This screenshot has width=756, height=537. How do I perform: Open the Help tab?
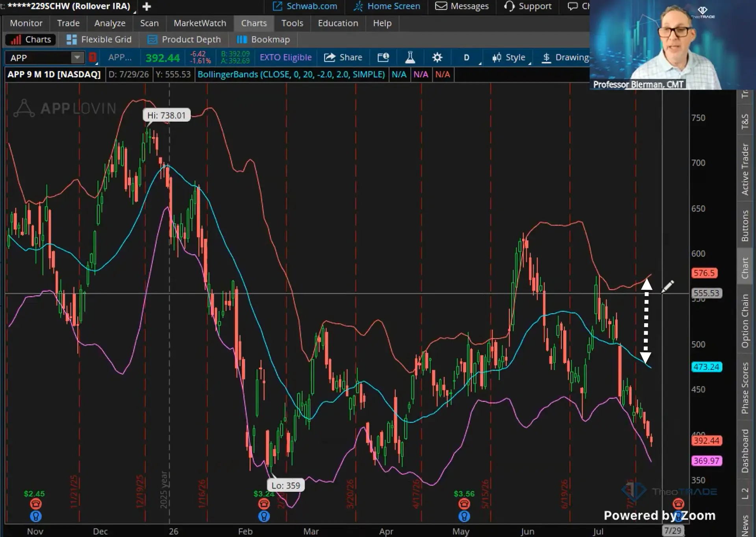tap(382, 23)
